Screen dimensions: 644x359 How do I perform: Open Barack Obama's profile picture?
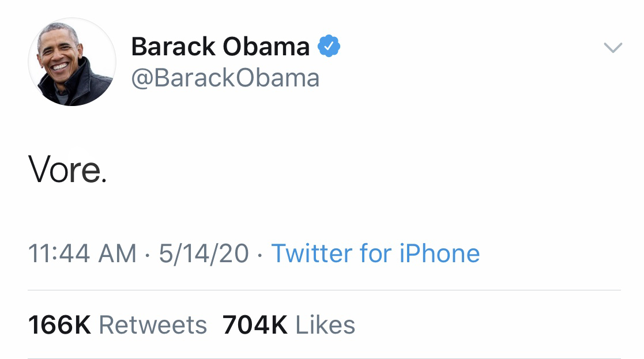pyautogui.click(x=72, y=62)
